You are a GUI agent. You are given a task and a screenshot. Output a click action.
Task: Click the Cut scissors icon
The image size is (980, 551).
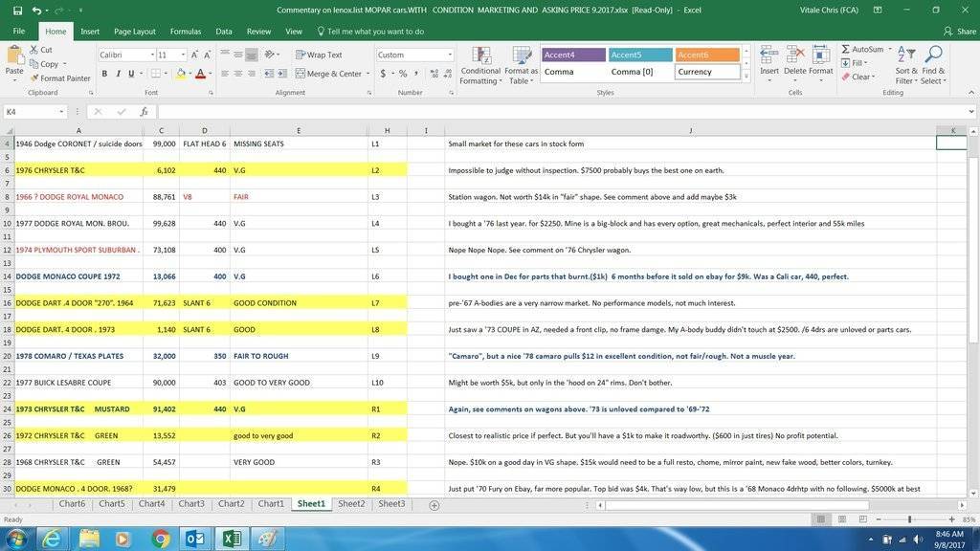pos(33,50)
